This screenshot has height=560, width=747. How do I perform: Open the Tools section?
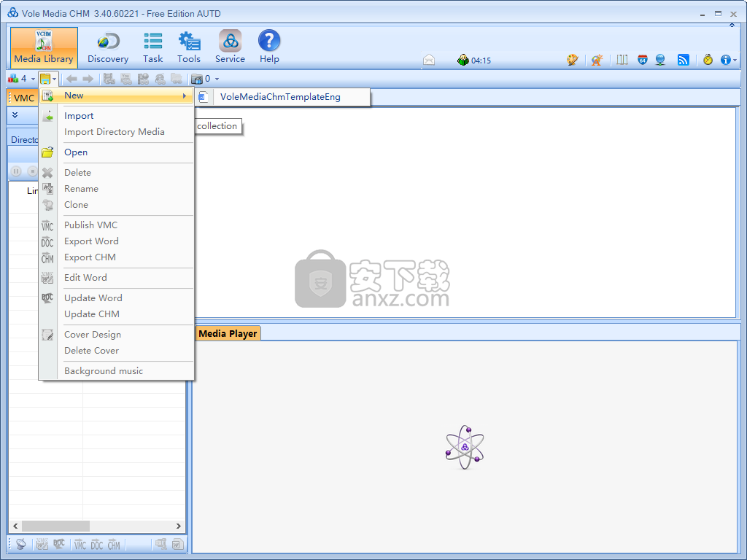[189, 47]
